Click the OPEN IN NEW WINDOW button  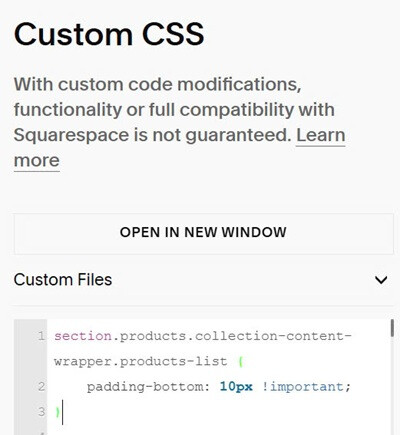click(x=204, y=234)
